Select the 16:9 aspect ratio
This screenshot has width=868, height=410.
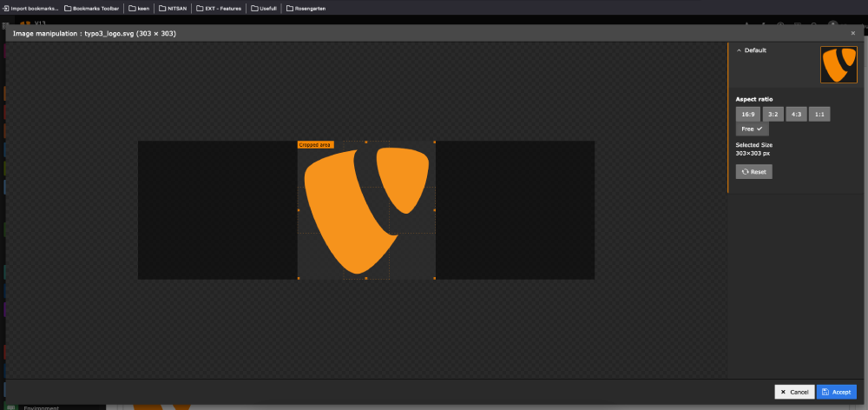coord(748,115)
